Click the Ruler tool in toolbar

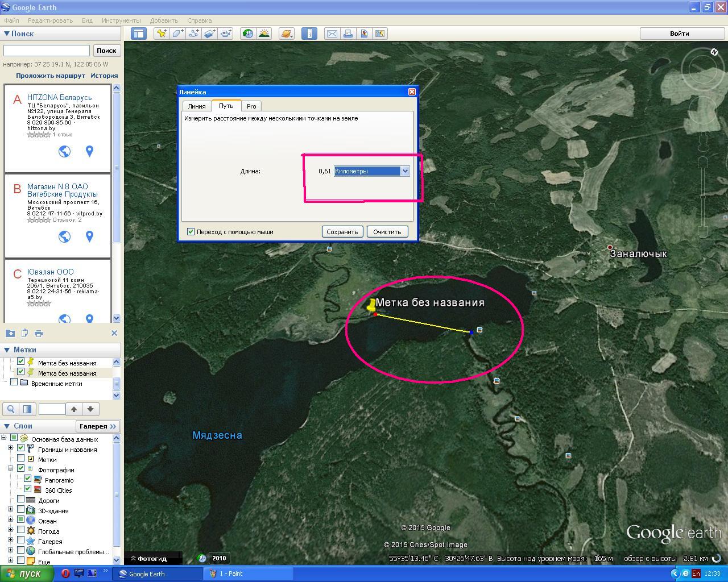pyautogui.click(x=309, y=34)
